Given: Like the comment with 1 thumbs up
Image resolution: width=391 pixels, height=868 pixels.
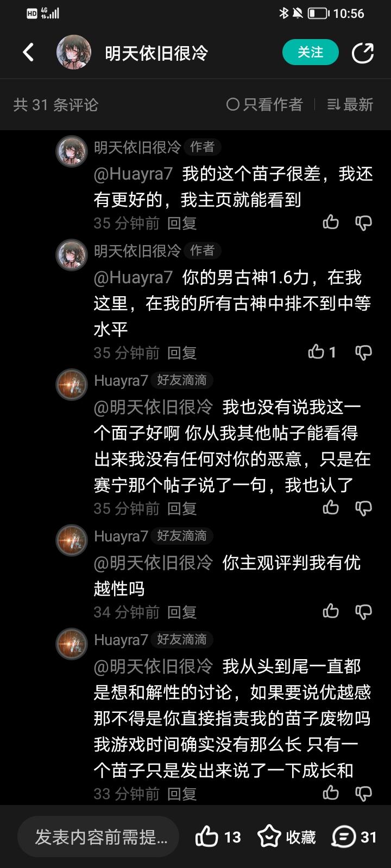Looking at the screenshot, I should pos(322,353).
